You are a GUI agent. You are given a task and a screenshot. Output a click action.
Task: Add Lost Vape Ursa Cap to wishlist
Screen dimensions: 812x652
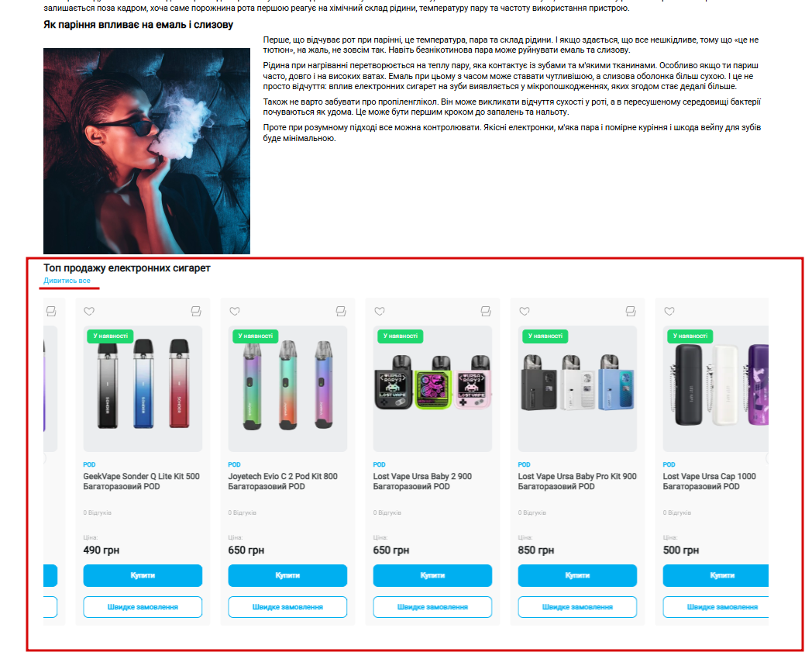[x=669, y=311]
